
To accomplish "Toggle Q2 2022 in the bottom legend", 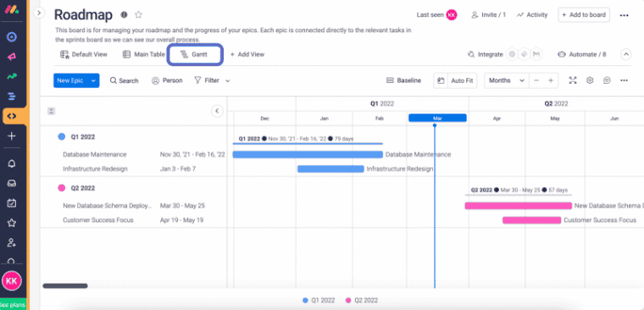I will pos(362,300).
